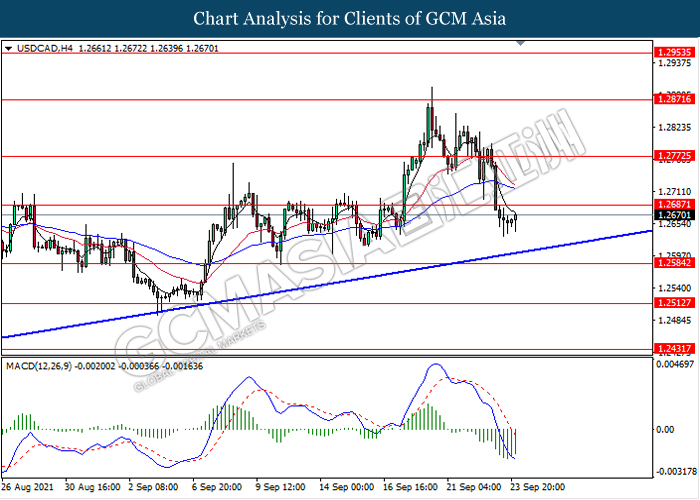The width and height of the screenshot is (700, 500).
Task: Click the current price 1.26701 label
Action: tap(675, 215)
